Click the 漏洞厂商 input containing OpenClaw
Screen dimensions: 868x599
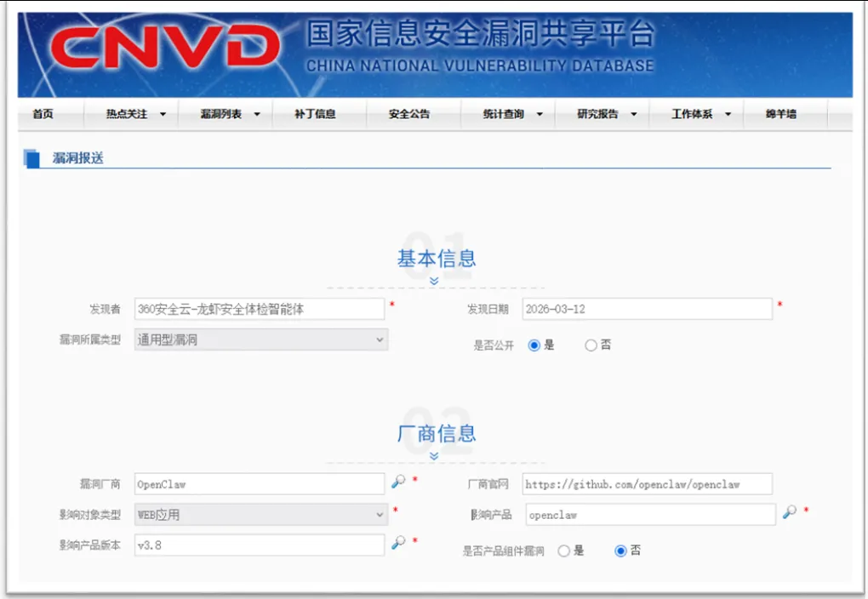point(259,484)
